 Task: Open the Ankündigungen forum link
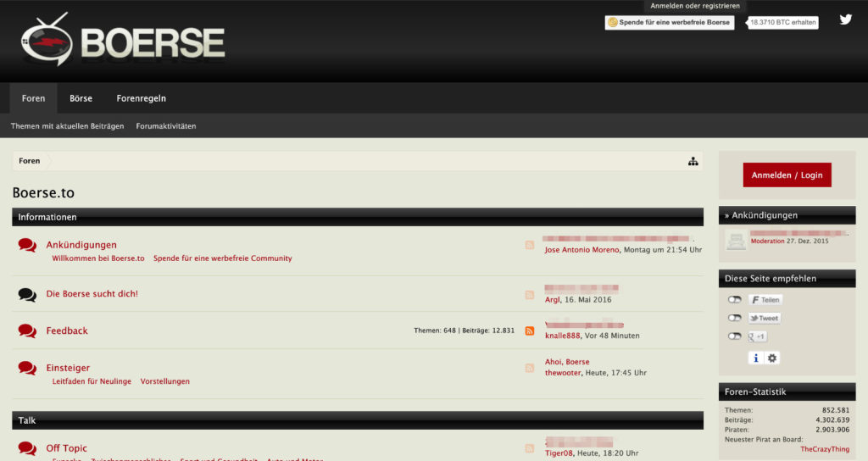(x=81, y=245)
